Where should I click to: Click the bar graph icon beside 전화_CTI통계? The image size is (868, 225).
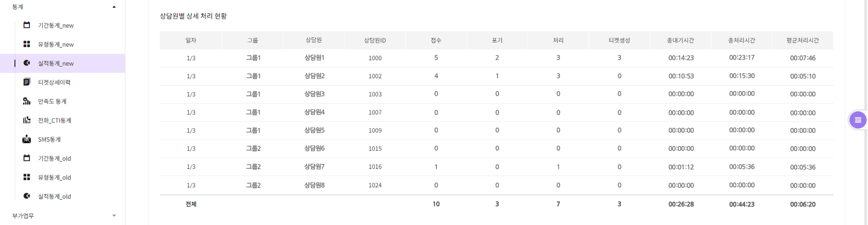[x=26, y=120]
